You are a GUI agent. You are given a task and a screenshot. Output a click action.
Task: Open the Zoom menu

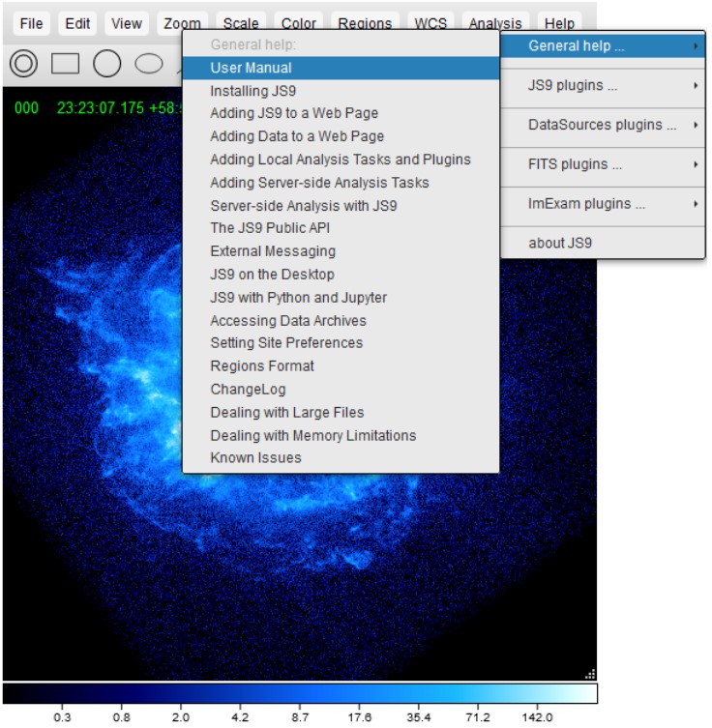[182, 22]
